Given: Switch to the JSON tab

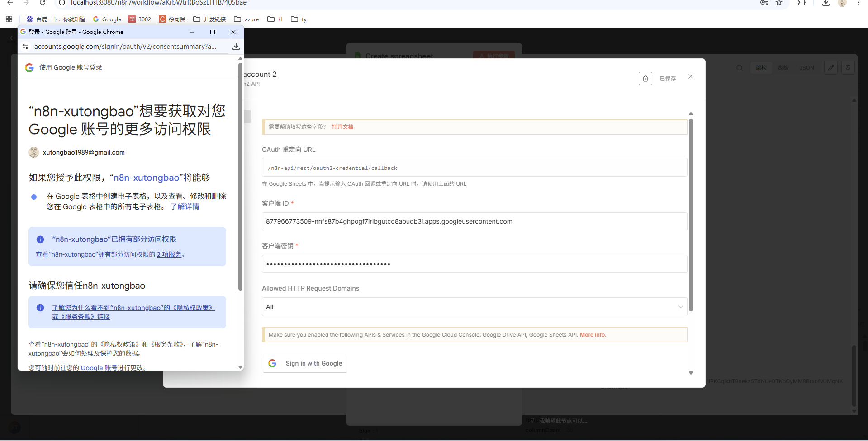Looking at the screenshot, I should point(806,68).
